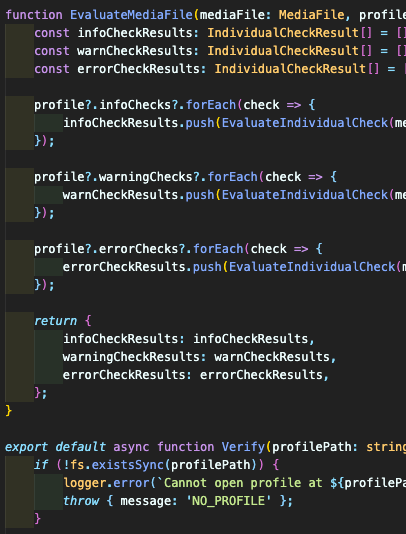This screenshot has width=406, height=534.
Task: Click the MediaFile type annotation
Action: pyautogui.click(x=312, y=15)
